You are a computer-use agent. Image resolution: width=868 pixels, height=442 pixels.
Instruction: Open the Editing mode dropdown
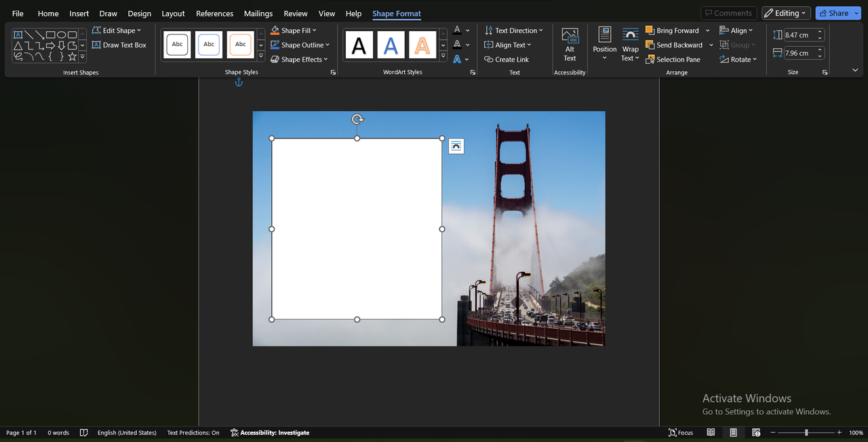(786, 13)
